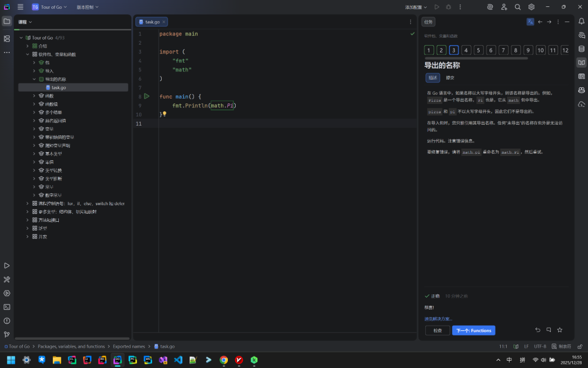
Task: Open the Git version control tool window
Action: (x=7, y=335)
